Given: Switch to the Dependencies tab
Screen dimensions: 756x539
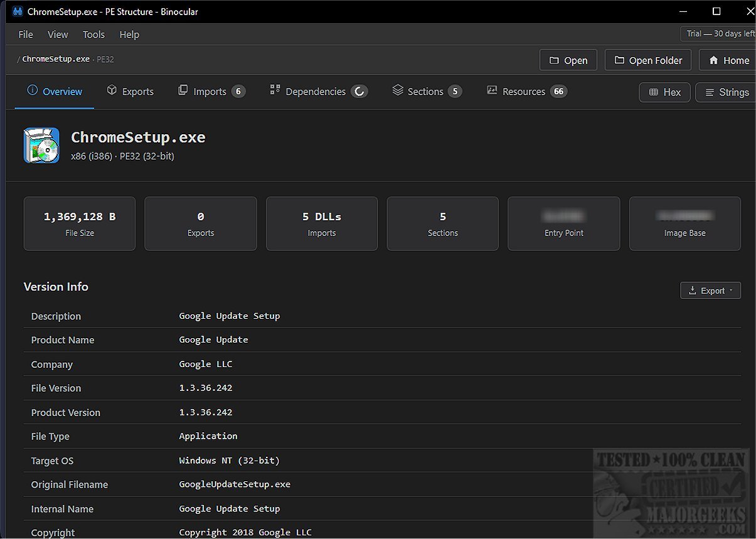Looking at the screenshot, I should click(x=319, y=92).
